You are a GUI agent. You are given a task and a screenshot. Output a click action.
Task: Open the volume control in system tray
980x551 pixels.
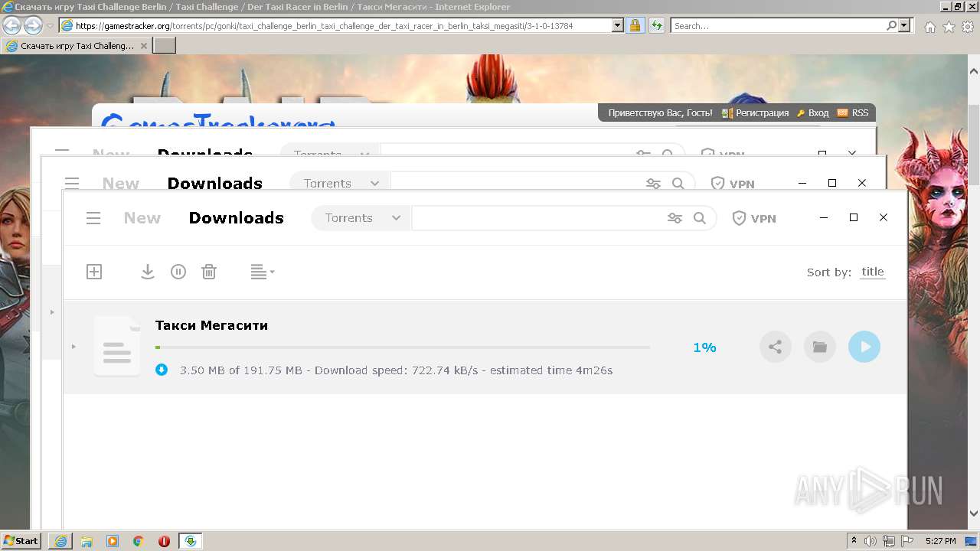871,541
